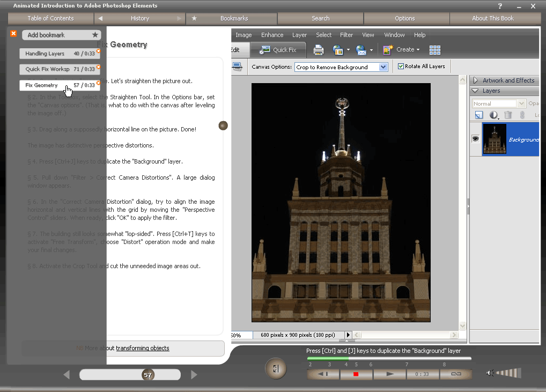Toggle the Rotate All Layers checkbox

click(401, 66)
